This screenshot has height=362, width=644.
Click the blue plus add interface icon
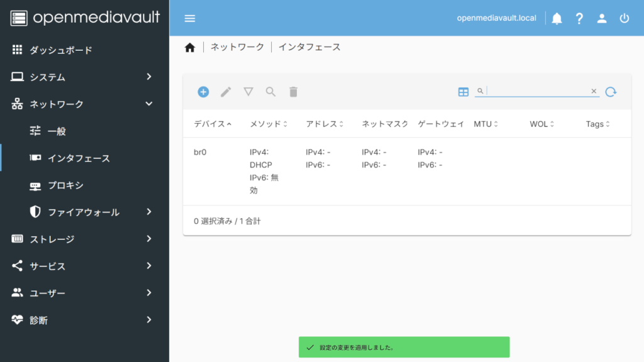tap(203, 92)
